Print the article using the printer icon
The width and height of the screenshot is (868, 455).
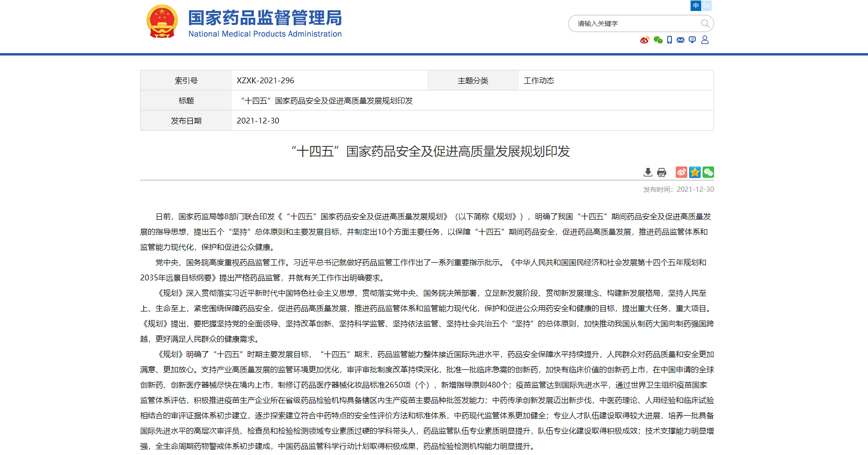[x=661, y=172]
